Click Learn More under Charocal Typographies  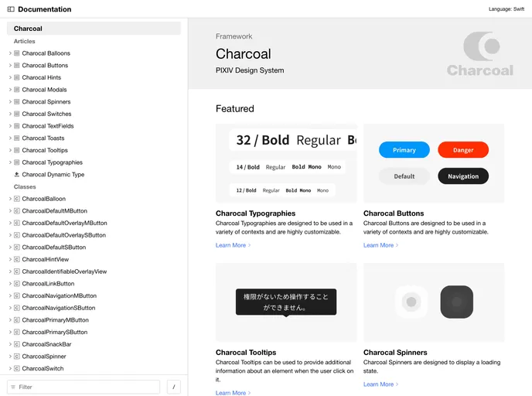coord(233,245)
